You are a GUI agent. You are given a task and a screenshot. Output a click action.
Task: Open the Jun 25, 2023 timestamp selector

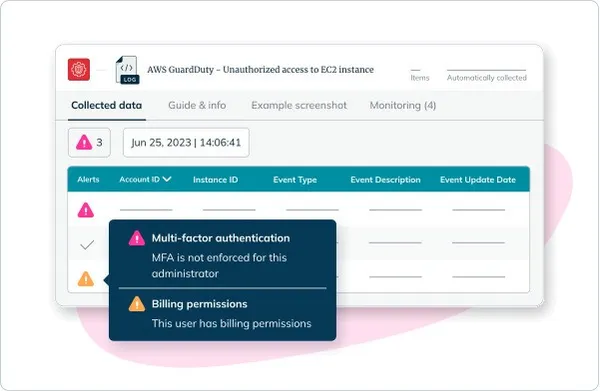pos(186,143)
